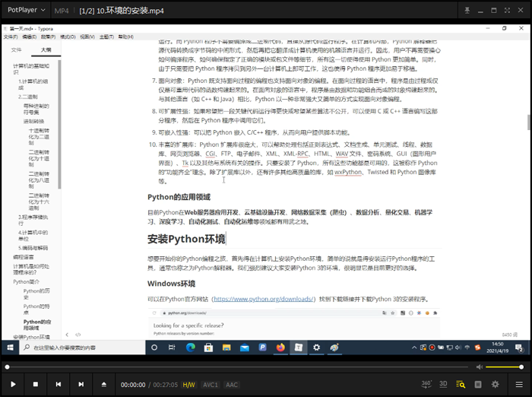Click the AVC1 video codec label
The height and width of the screenshot is (397, 532).
pos(211,385)
